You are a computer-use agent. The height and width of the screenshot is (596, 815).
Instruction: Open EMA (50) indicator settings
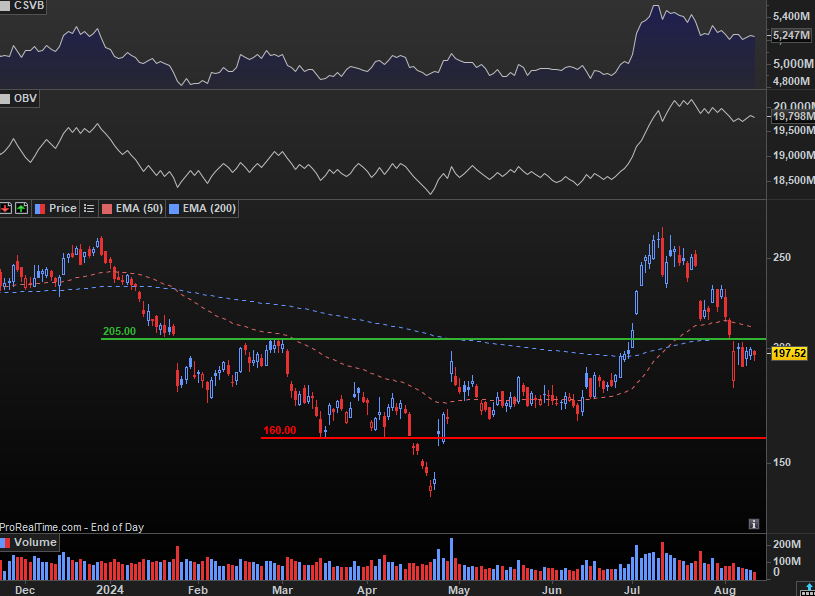pos(139,208)
